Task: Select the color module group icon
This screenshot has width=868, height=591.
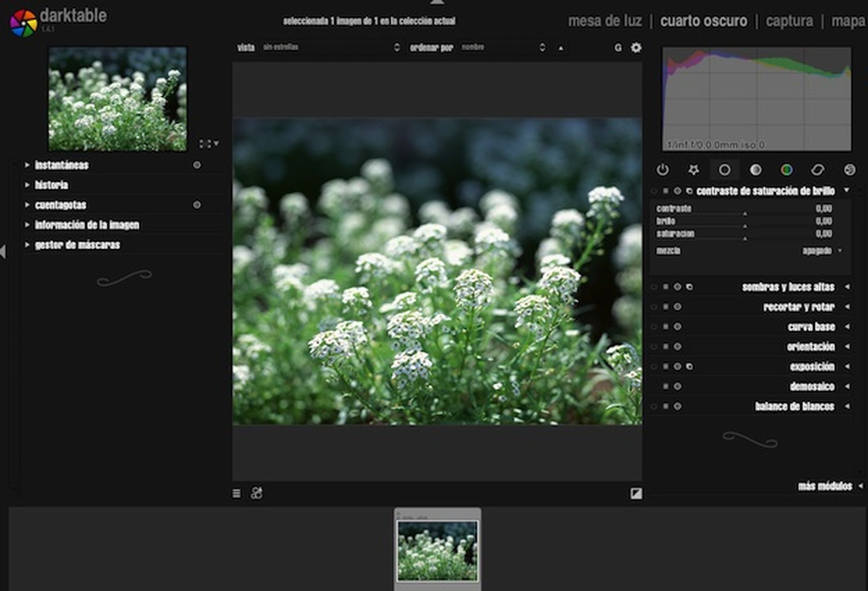Action: click(x=788, y=169)
